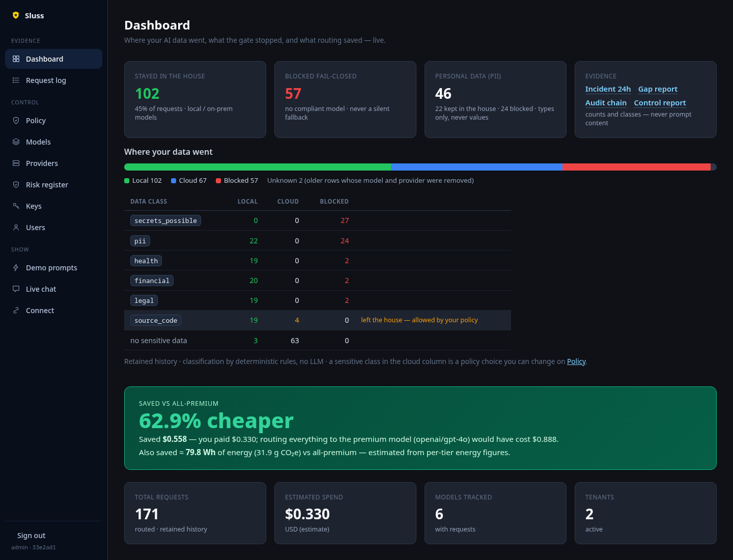
Task: Select the pii data class tag
Action: 140,241
